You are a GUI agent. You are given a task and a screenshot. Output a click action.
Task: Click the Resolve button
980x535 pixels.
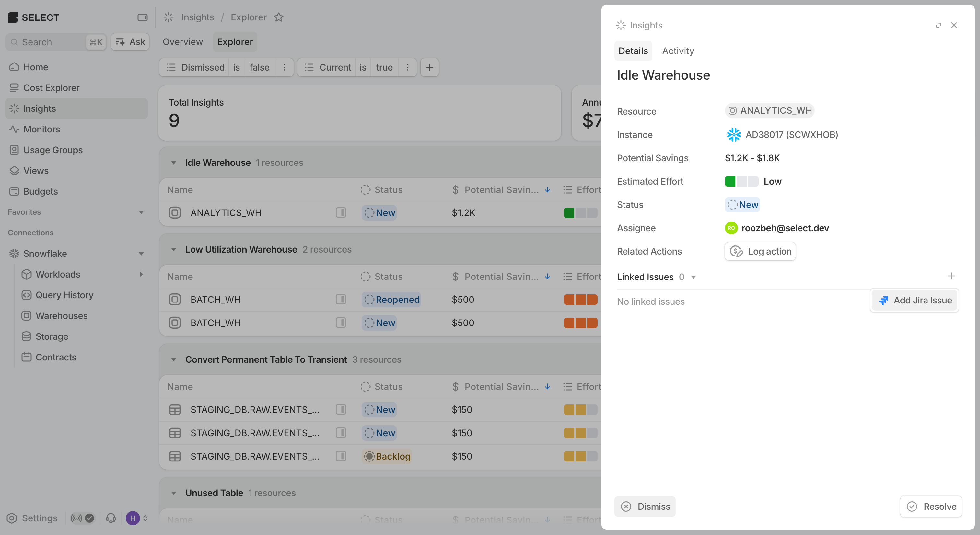point(931,507)
